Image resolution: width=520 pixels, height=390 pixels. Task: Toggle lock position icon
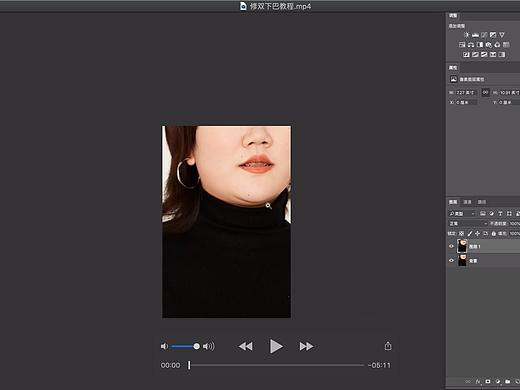(x=477, y=234)
